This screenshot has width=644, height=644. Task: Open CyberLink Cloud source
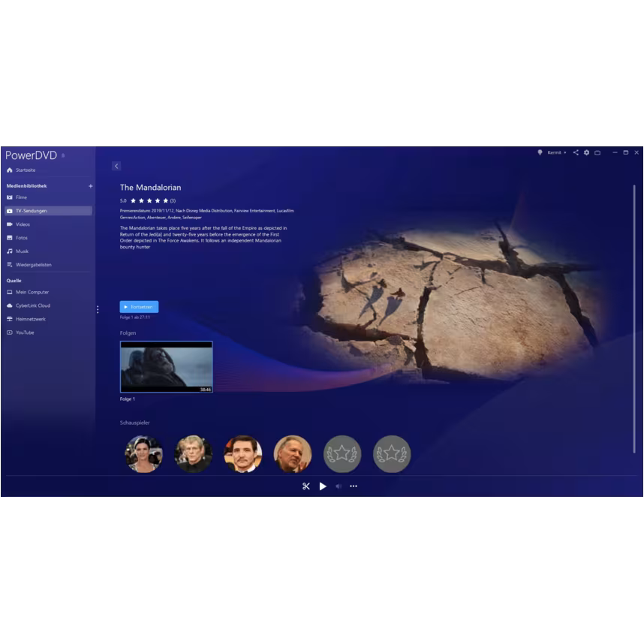pyautogui.click(x=32, y=305)
